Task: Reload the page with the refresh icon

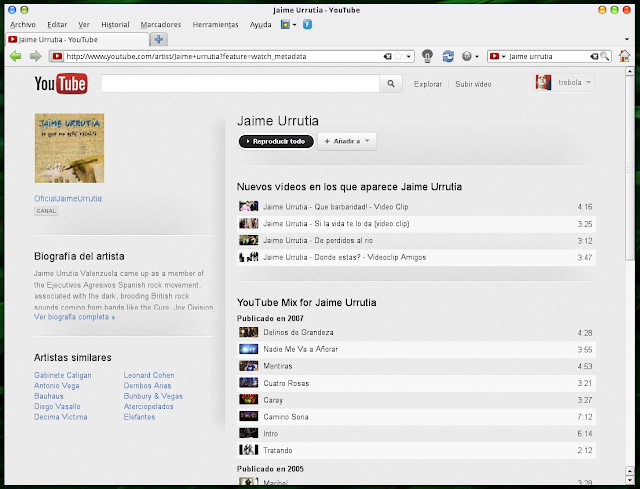Action: tap(448, 56)
